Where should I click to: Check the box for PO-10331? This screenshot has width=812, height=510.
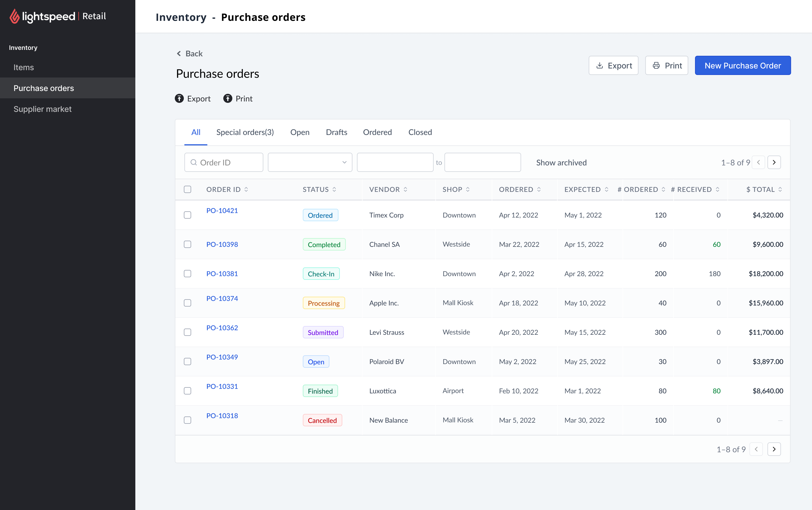[187, 391]
